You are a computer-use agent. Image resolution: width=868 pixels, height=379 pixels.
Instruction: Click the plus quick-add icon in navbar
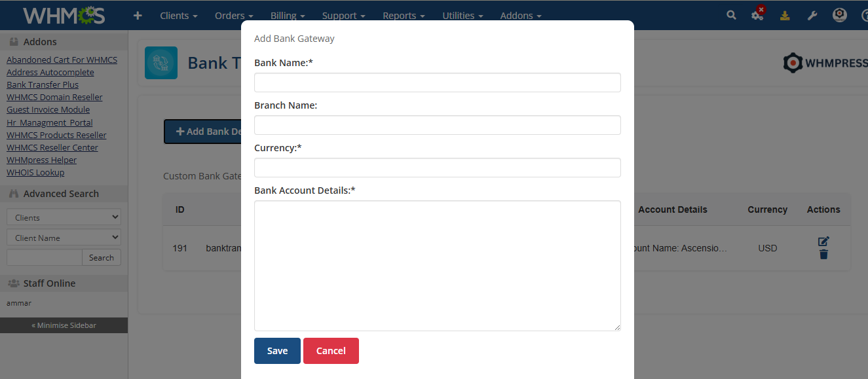coord(138,15)
